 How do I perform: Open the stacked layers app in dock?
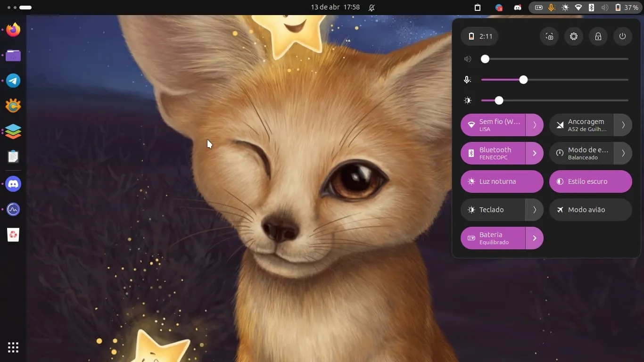13,132
